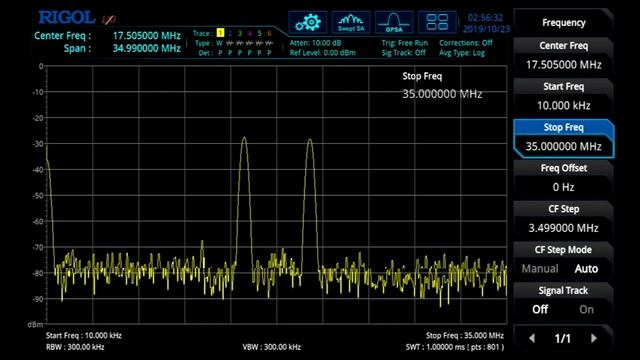Click the Center Freq readout 17.505000 MHz
The width and height of the screenshot is (640, 360).
[147, 36]
